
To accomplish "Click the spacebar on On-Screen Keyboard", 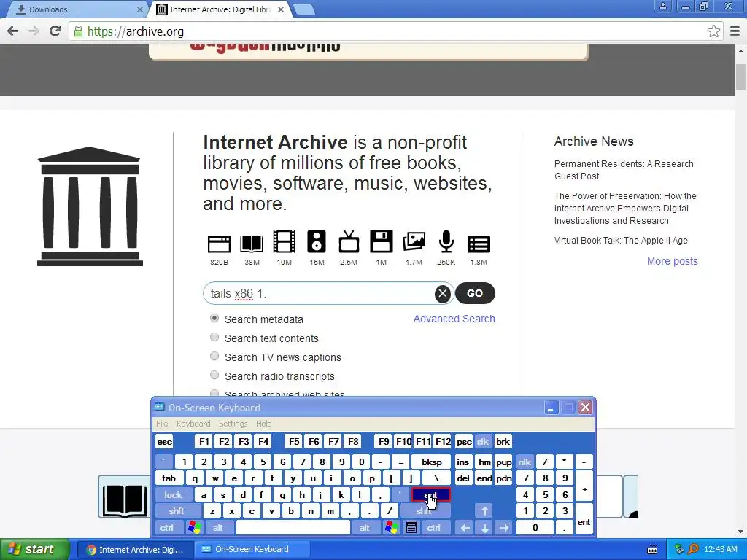I will [293, 528].
